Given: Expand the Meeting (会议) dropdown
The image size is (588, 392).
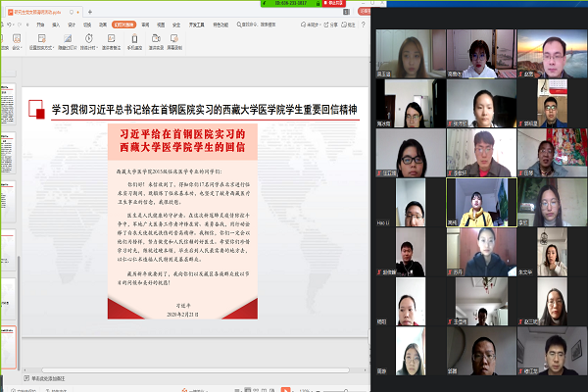Looking at the screenshot, I should (19, 46).
